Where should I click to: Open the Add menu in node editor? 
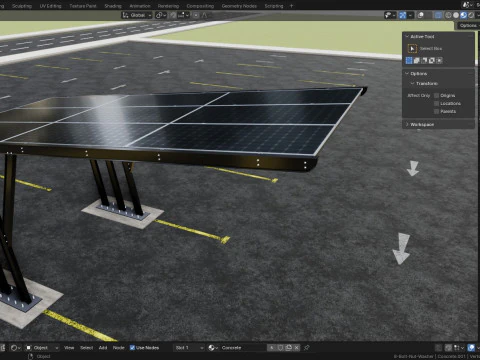click(x=103, y=348)
